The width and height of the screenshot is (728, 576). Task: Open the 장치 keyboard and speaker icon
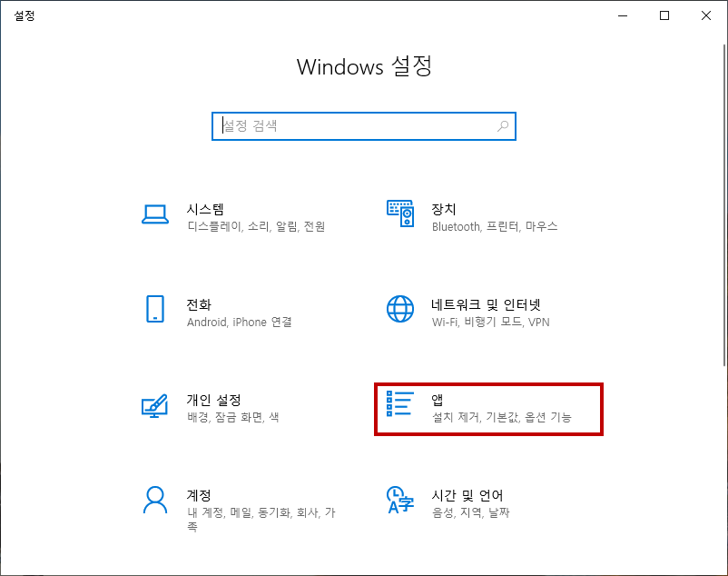pyautogui.click(x=400, y=214)
